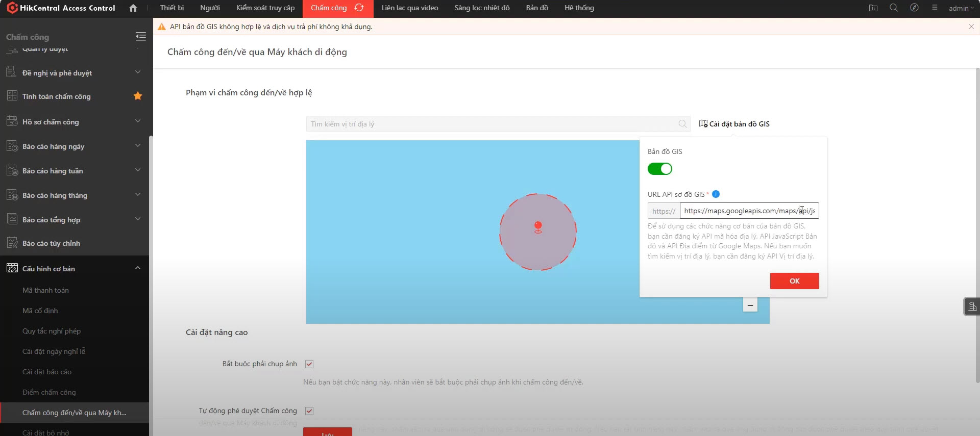
Task: Open the Hệ thống menu tab
Action: (x=579, y=8)
